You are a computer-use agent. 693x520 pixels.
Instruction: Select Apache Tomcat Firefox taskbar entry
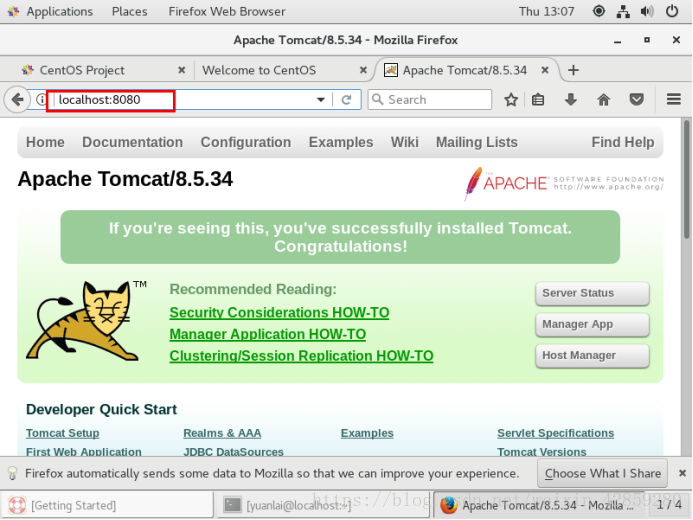click(x=540, y=505)
